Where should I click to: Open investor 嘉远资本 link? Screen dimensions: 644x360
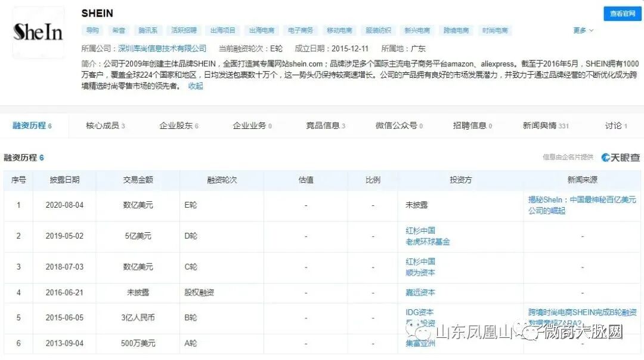click(420, 293)
